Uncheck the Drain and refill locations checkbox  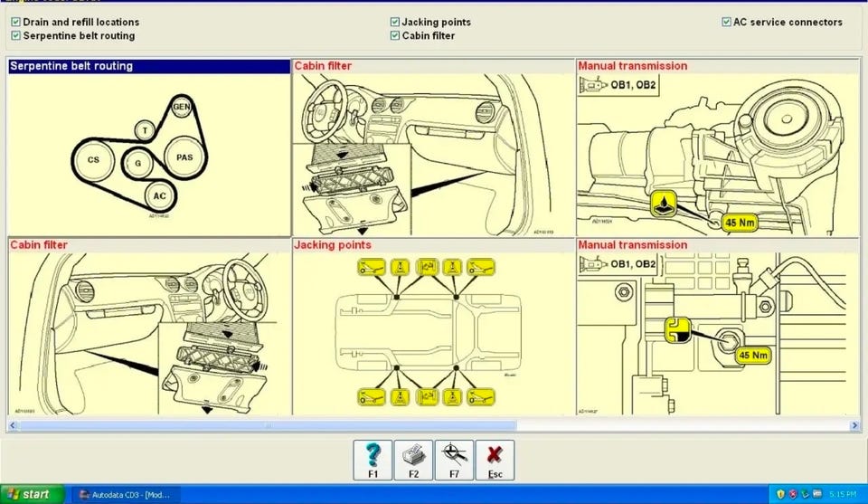click(x=15, y=22)
